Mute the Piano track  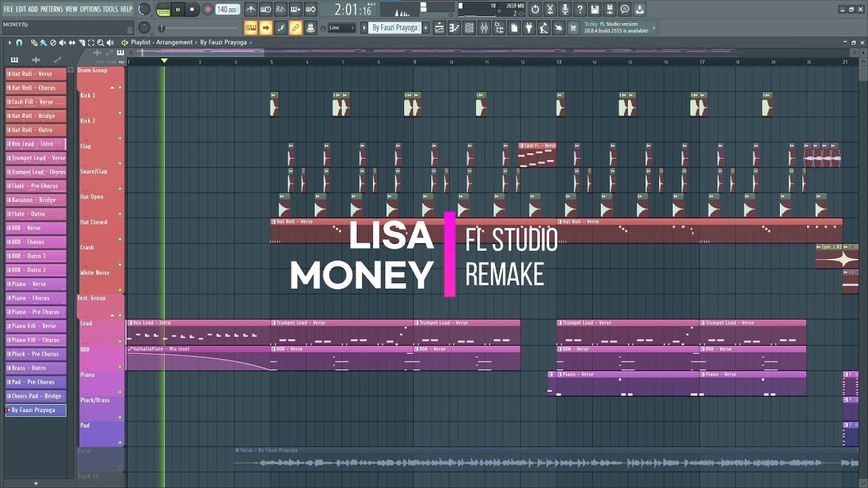pyautogui.click(x=120, y=392)
